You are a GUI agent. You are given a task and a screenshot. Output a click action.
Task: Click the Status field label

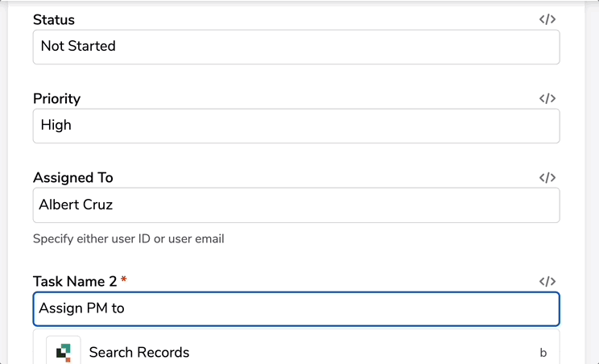click(54, 20)
